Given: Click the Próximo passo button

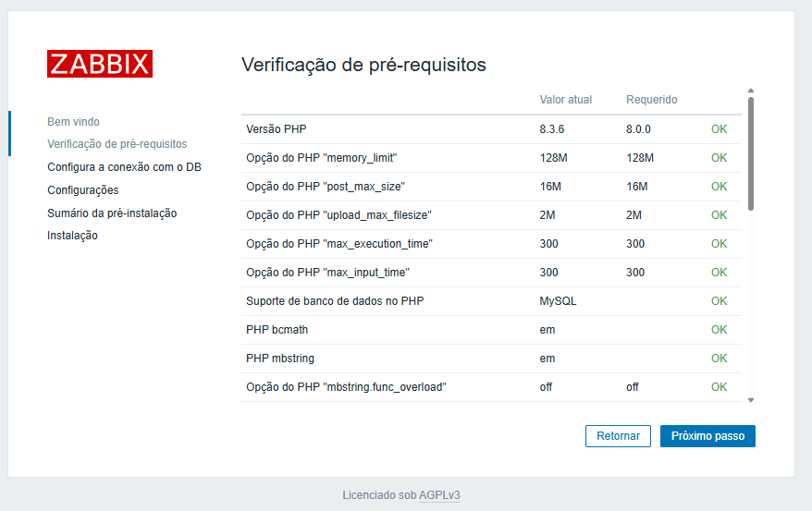Looking at the screenshot, I should click(x=707, y=436).
